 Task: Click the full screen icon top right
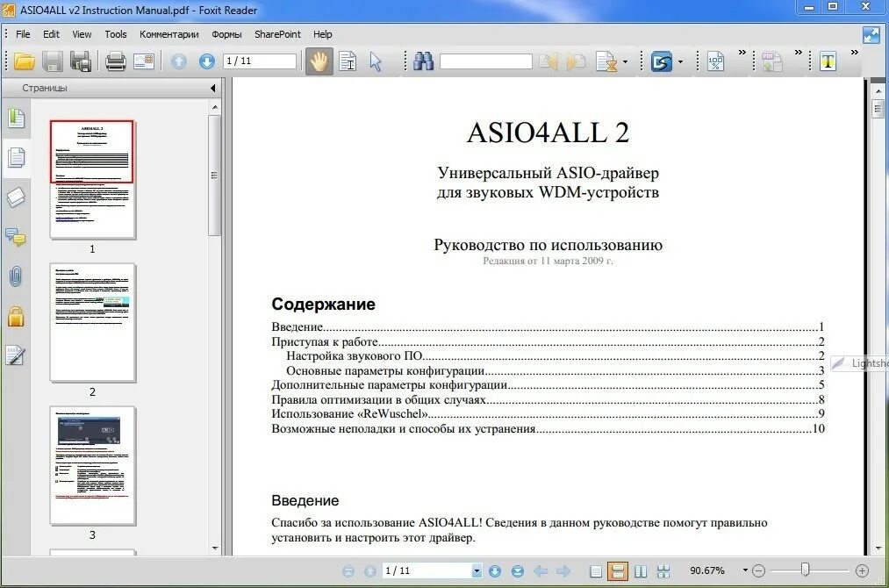[x=871, y=35]
